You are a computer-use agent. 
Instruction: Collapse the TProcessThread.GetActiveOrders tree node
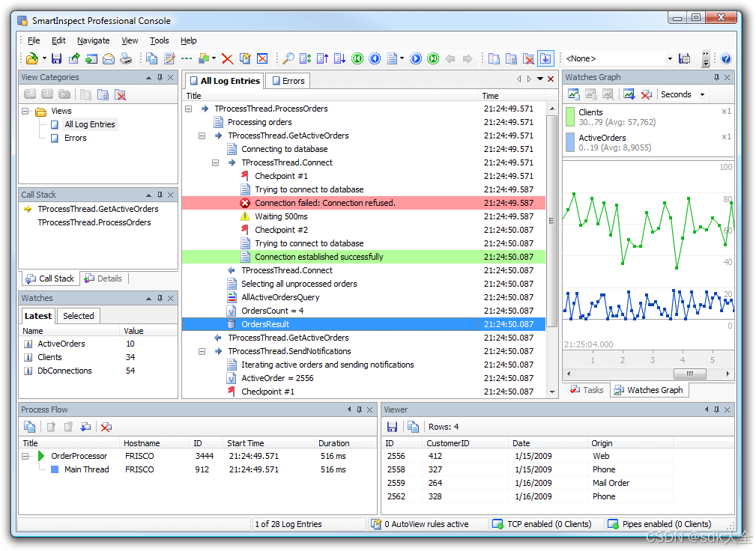coord(202,136)
